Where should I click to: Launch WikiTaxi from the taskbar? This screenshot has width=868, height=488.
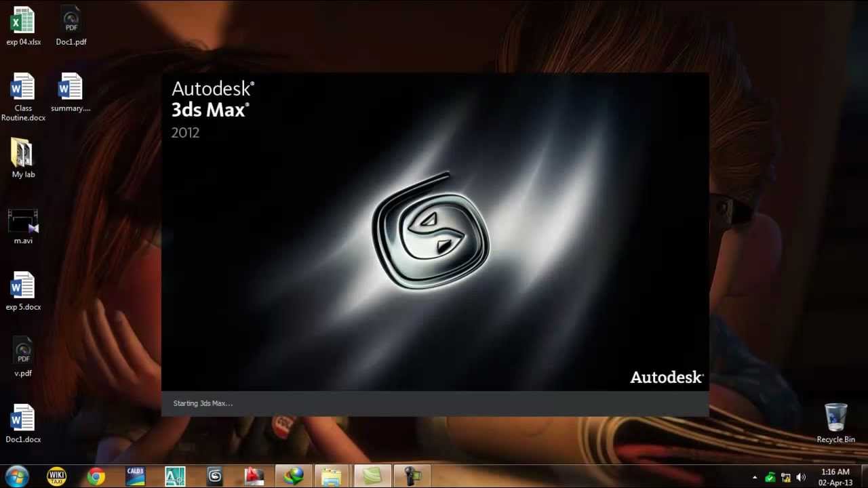pos(57,476)
